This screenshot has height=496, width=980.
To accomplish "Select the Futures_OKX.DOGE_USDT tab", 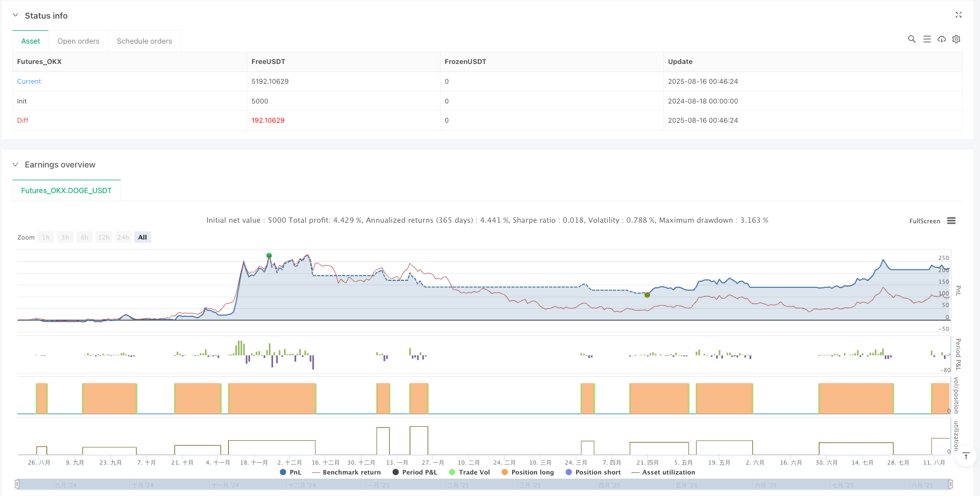I will click(66, 191).
